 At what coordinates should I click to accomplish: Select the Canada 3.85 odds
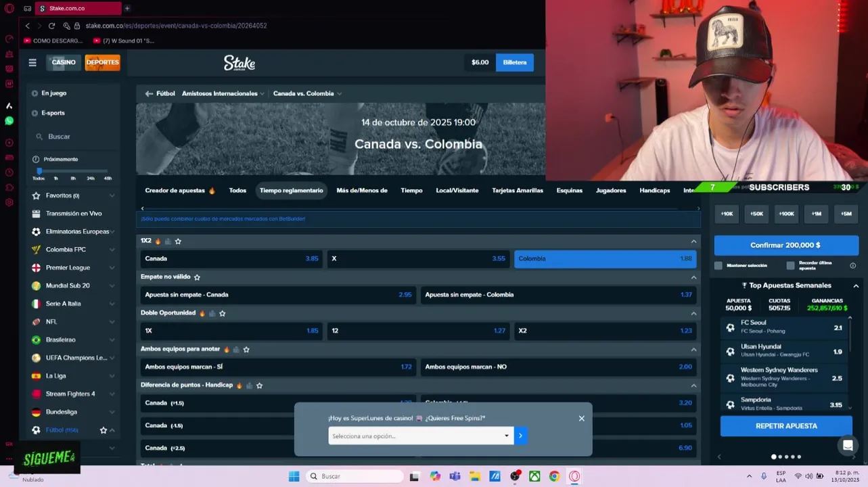(x=232, y=259)
